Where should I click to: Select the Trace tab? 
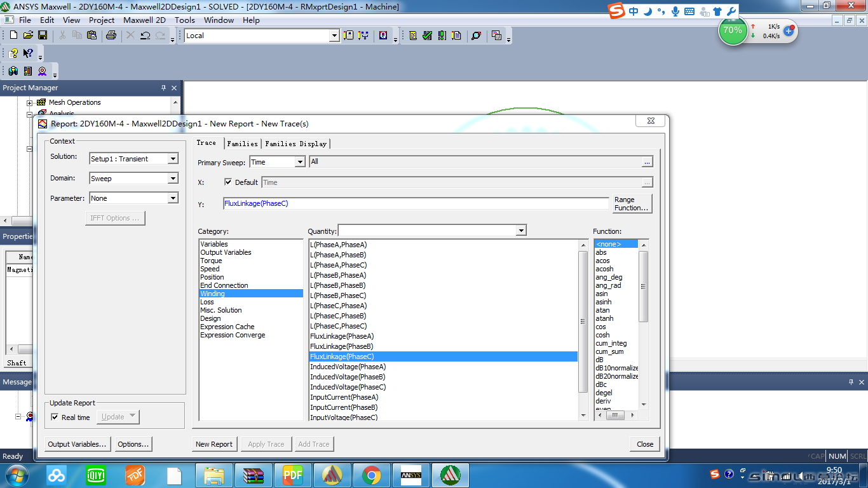tap(207, 143)
